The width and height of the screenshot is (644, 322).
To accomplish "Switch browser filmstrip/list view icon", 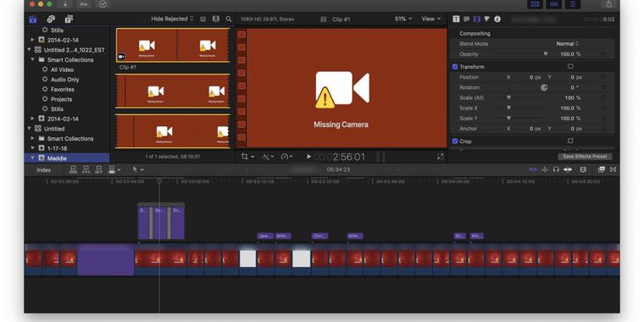I will [215, 19].
